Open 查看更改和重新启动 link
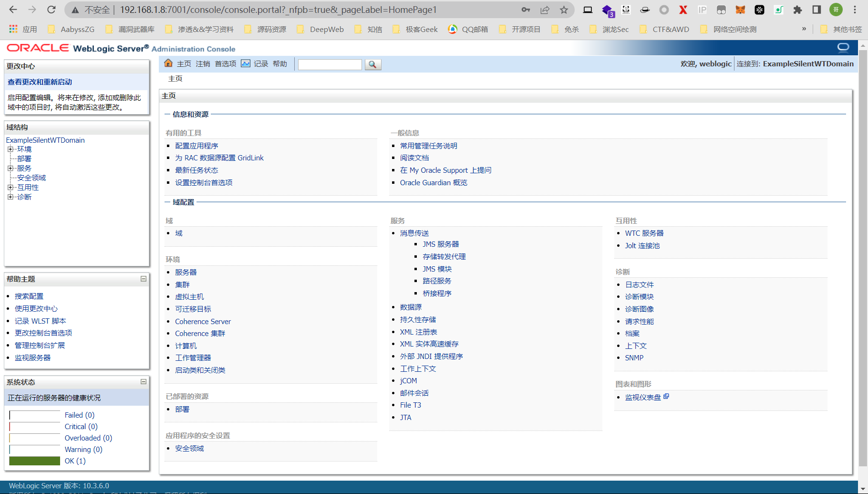Screen dimensions: 868x494 pyautogui.click(x=40, y=82)
